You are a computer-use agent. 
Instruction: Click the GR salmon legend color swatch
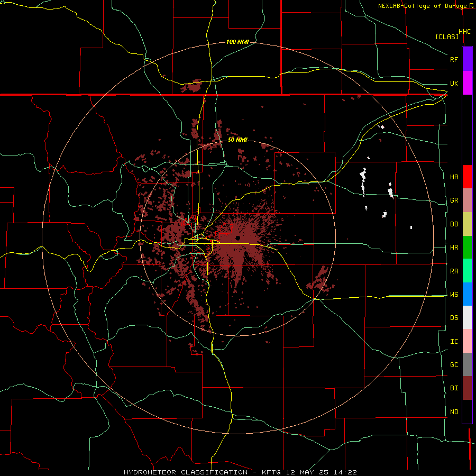click(x=467, y=200)
